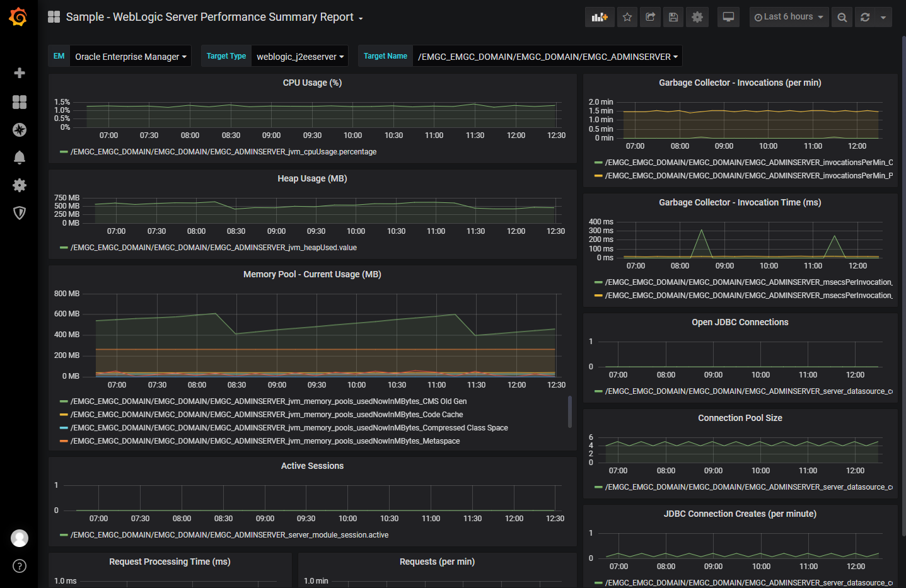Toggle the Code Cache legend series
Screen dimensions: 906x588
pos(267,415)
